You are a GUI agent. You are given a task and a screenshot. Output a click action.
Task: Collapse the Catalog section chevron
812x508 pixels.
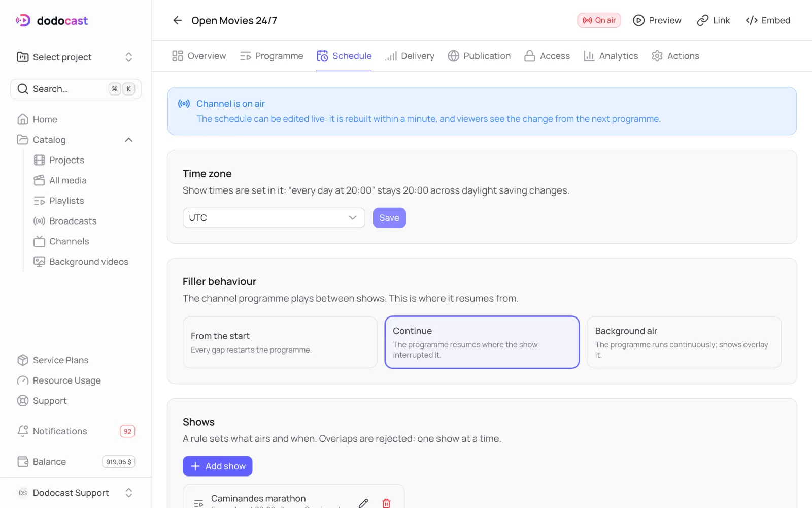pyautogui.click(x=129, y=140)
